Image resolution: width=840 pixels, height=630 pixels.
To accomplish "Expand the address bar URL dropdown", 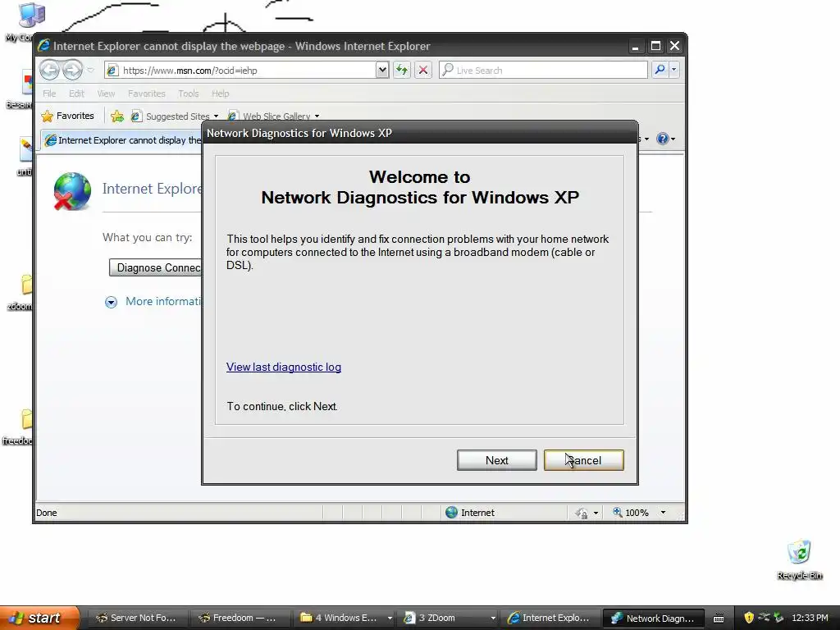I will (382, 71).
